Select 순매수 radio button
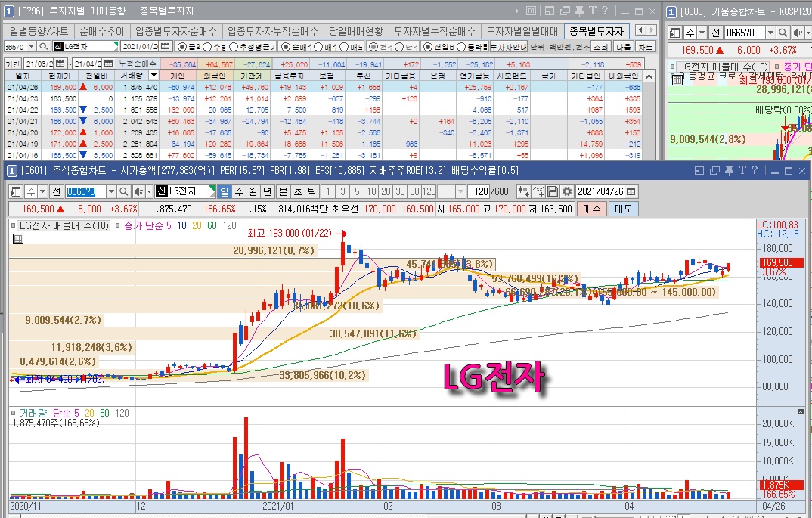The height and width of the screenshot is (518, 812). tap(286, 47)
